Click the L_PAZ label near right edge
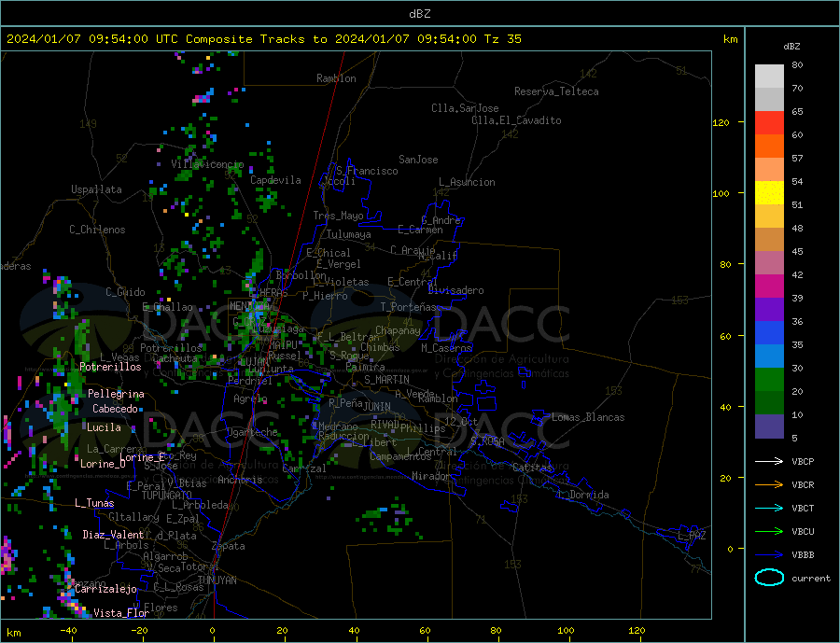Image resolution: width=840 pixels, height=643 pixels. (693, 536)
